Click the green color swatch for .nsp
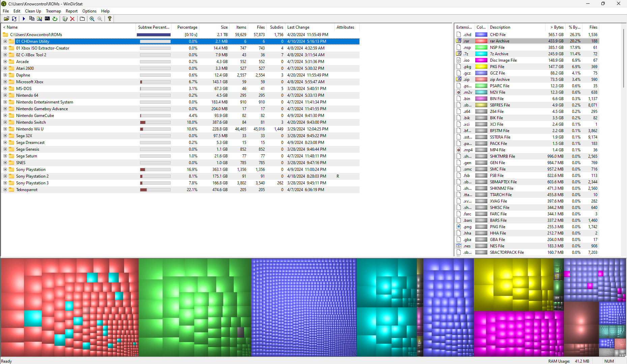This screenshot has width=627, height=364. [481, 48]
